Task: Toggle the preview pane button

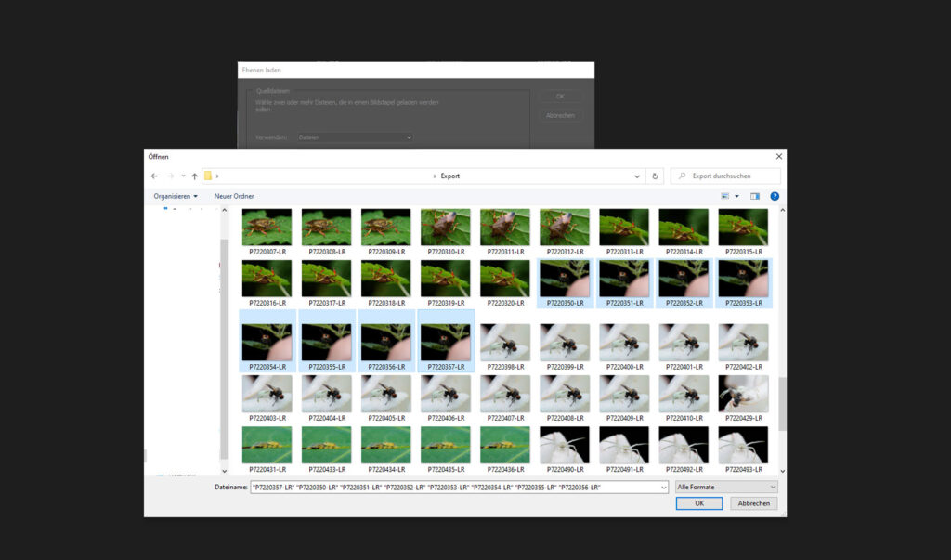Action: coord(755,196)
